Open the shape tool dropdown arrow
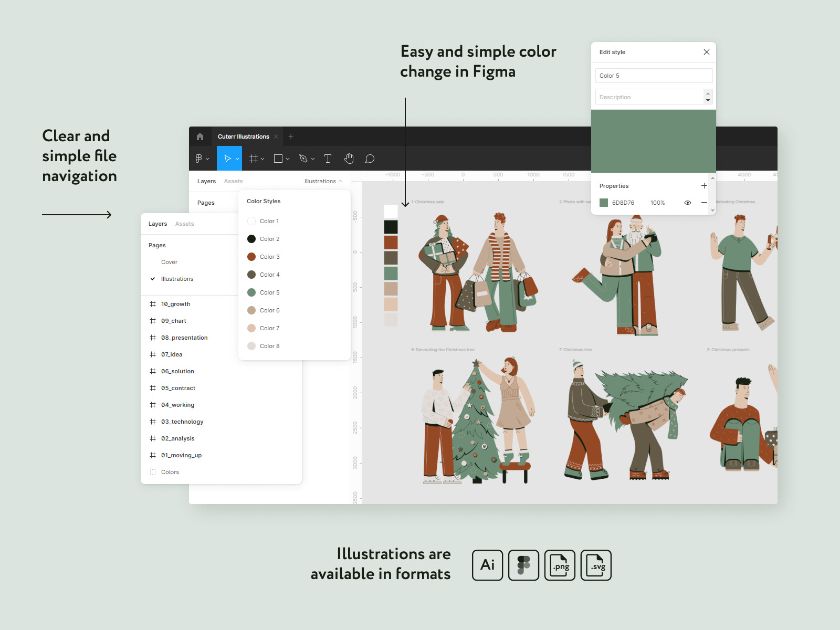840x630 pixels. point(288,159)
